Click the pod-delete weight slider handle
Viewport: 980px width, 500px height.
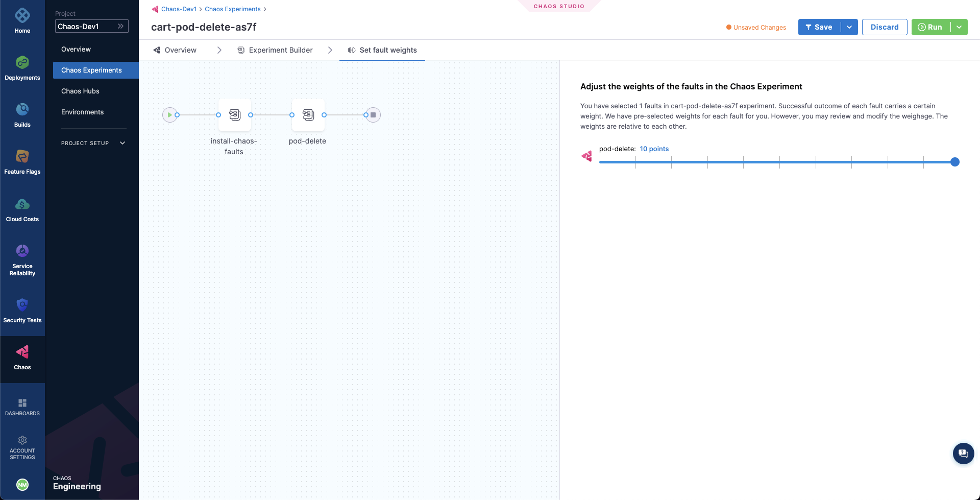955,162
